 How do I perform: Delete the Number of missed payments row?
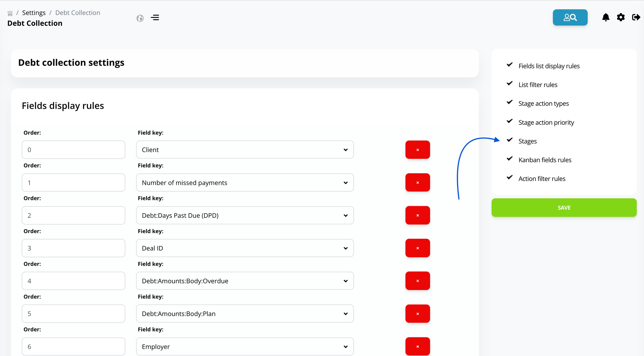point(418,183)
